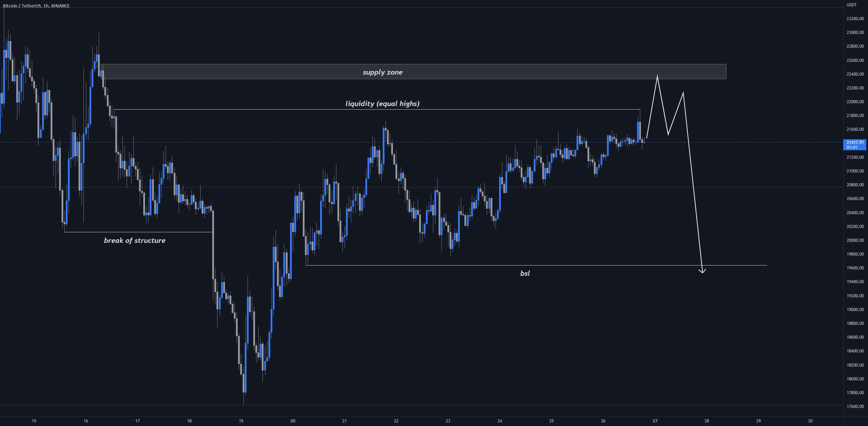Select the 'bsl' text label
Screen dimensions: 868x426
click(525, 273)
